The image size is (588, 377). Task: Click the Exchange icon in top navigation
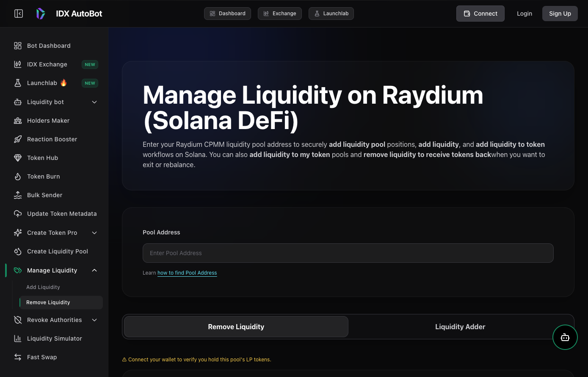tap(266, 14)
